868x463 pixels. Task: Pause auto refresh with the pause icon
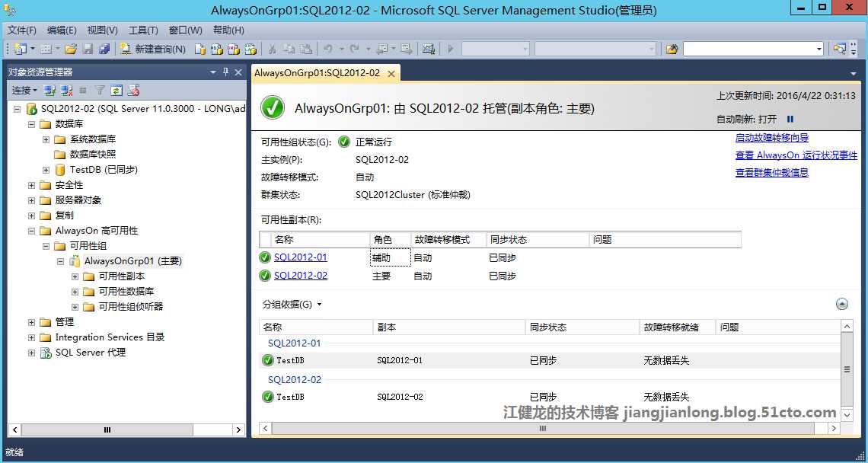(790, 119)
